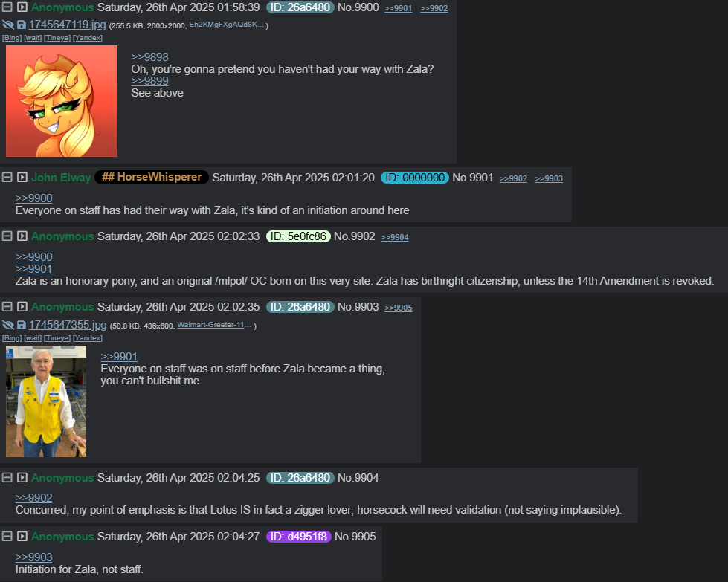Click purple ID: d4951f8 badge
Screen dimensions: 728x582
click(298, 537)
